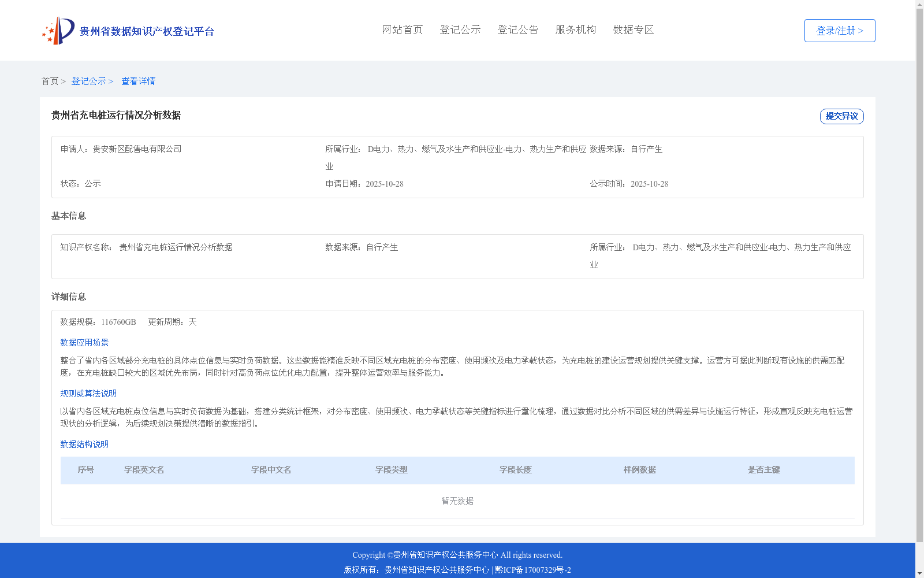Click the title 贵州省充电桩运行情况分析数据
Screen dimensions: 924x578
[x=116, y=116]
